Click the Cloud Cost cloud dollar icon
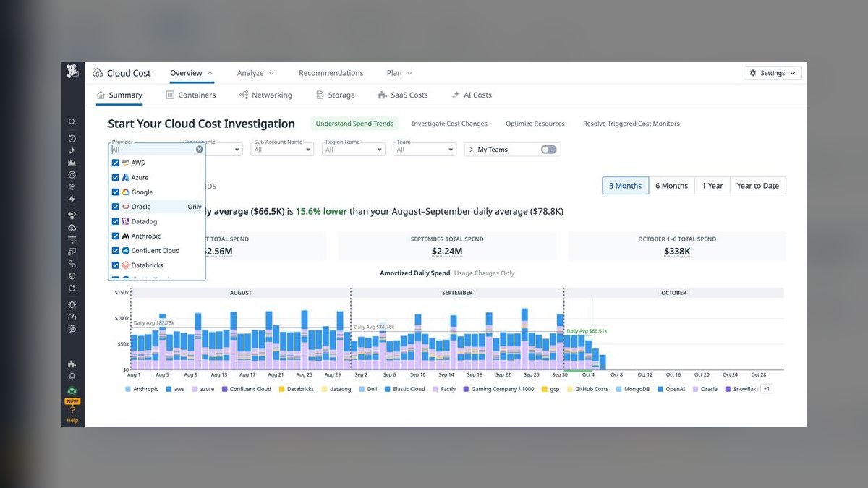 [98, 73]
